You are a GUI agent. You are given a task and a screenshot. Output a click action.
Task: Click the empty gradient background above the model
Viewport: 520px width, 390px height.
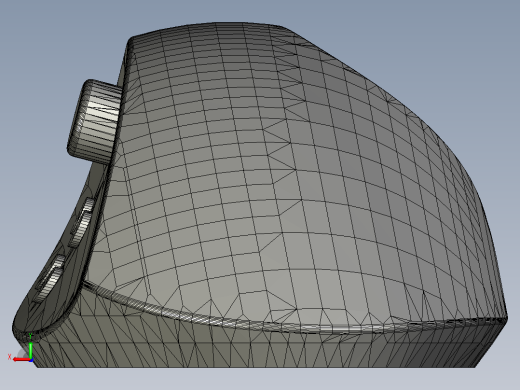coord(260,10)
